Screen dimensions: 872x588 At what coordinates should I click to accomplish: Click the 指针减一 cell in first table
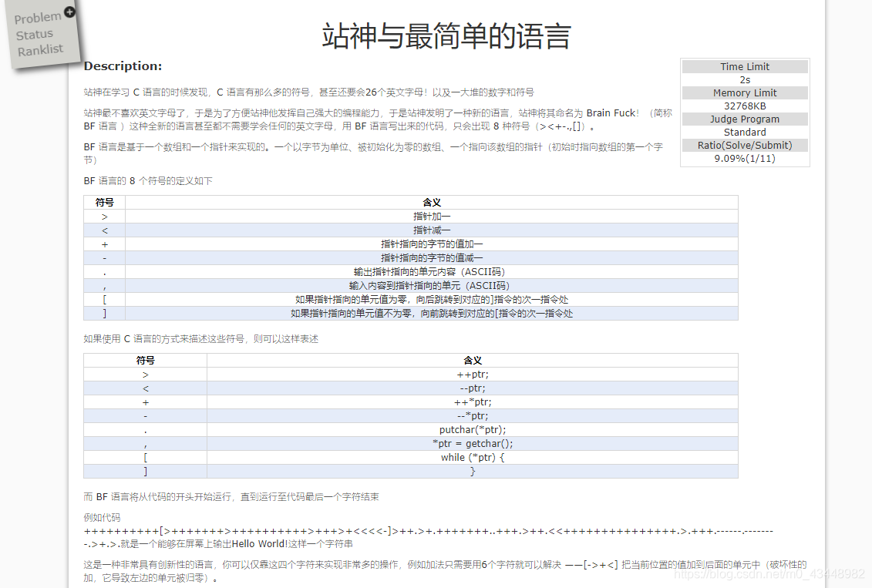point(432,230)
